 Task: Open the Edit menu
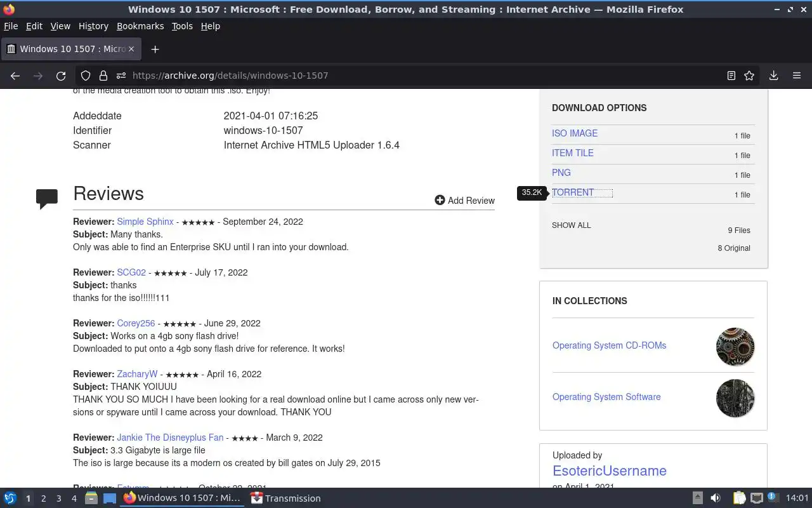[x=34, y=26]
